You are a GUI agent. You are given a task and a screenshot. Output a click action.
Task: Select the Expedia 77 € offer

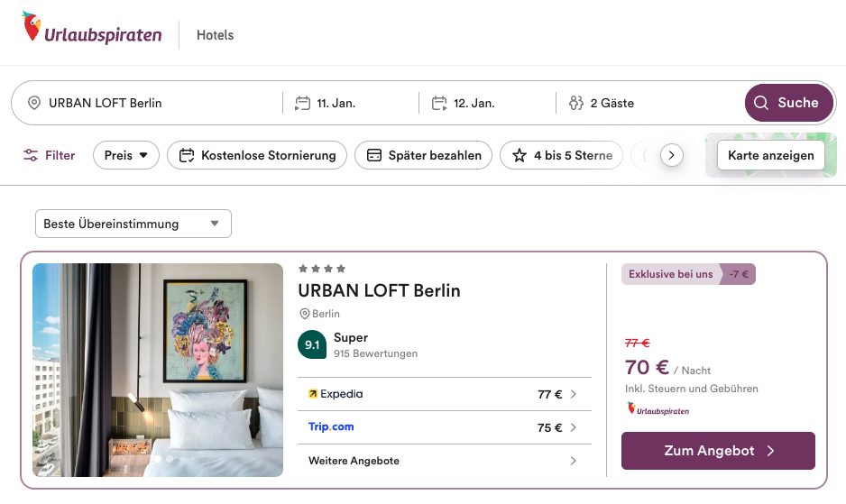[444, 394]
